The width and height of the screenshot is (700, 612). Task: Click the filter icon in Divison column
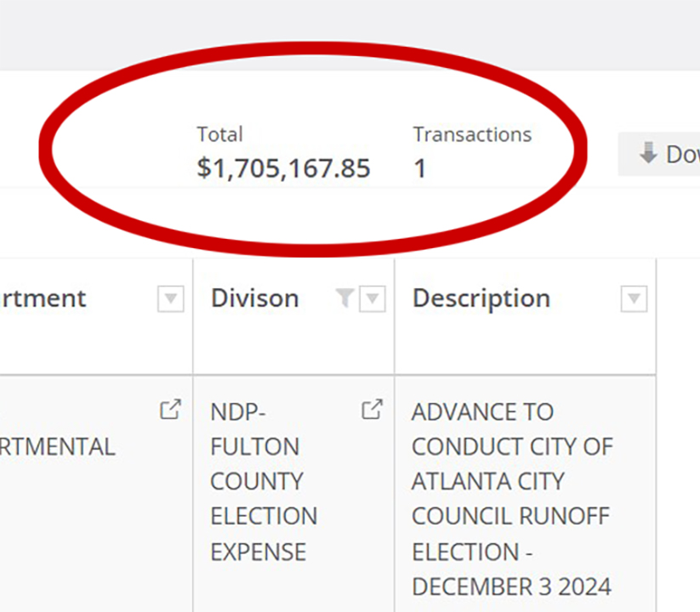[344, 297]
